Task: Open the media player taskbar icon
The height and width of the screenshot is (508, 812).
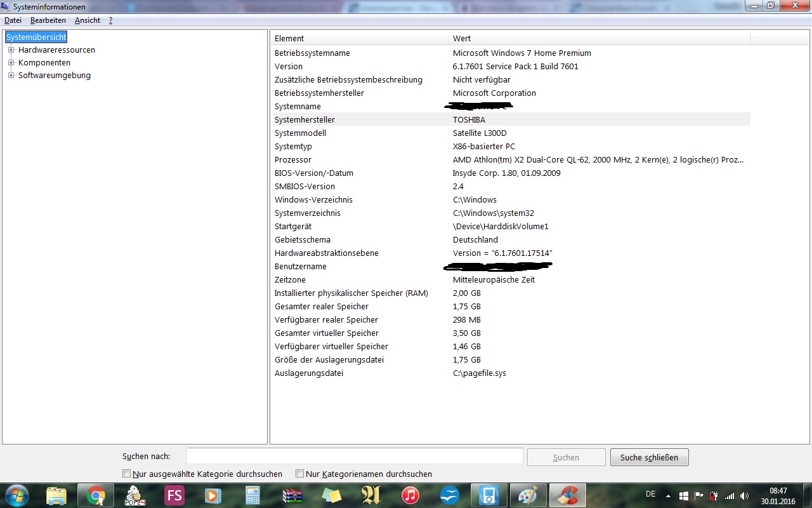Action: tap(213, 495)
